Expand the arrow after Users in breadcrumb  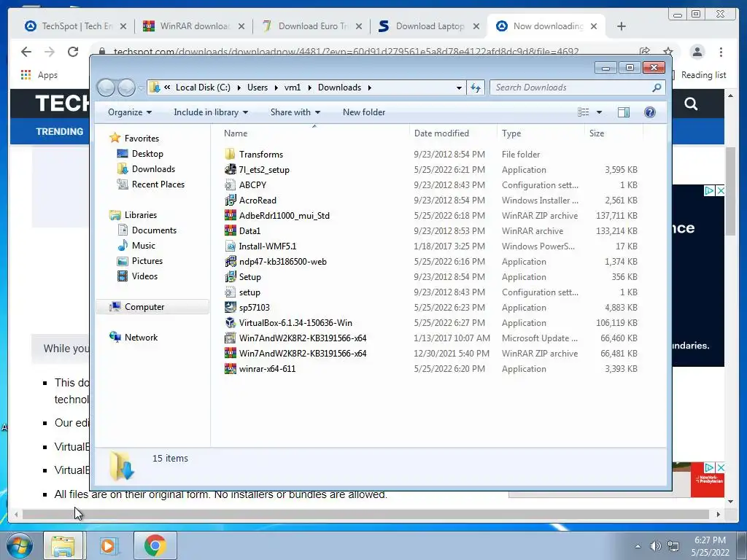(x=276, y=87)
